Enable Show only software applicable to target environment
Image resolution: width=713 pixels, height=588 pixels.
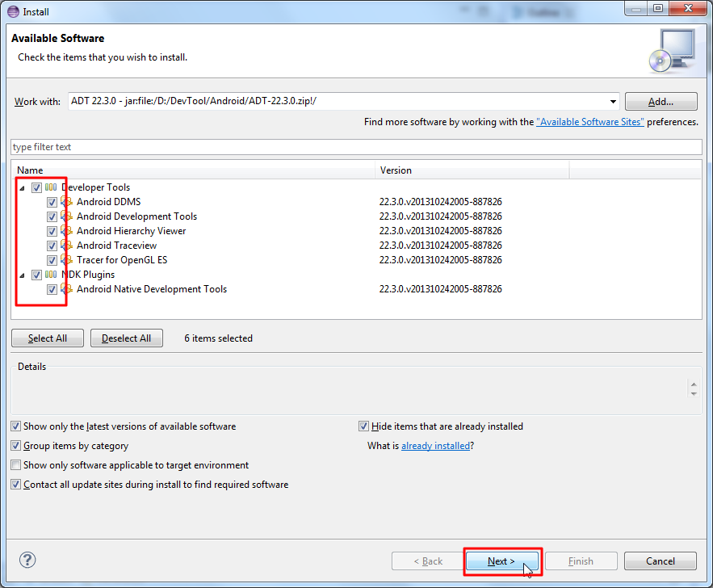point(16,464)
